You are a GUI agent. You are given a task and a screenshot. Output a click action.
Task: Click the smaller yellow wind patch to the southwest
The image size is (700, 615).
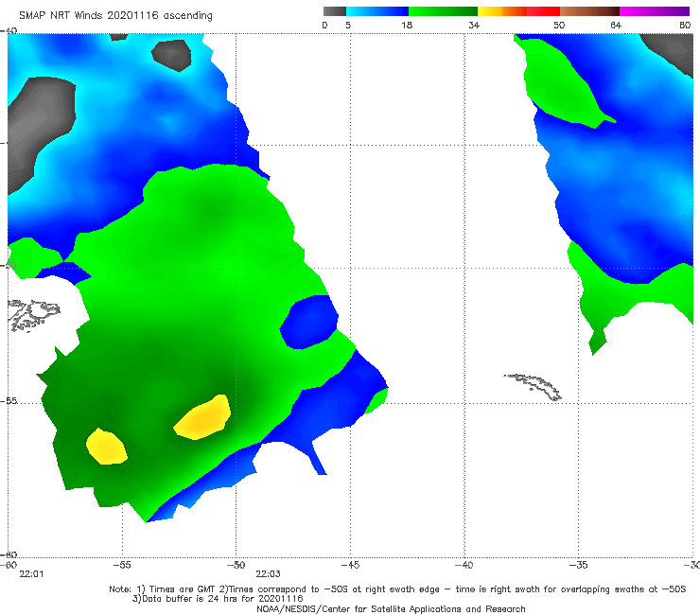106,447
